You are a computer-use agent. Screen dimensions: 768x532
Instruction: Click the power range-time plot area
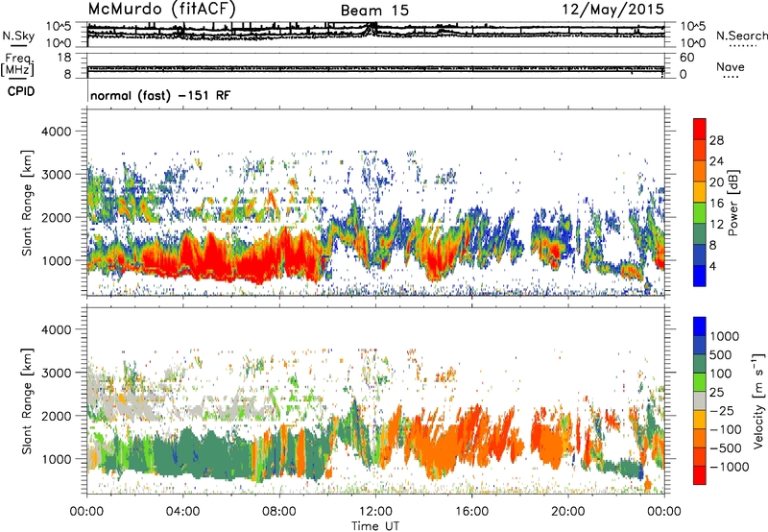point(375,203)
